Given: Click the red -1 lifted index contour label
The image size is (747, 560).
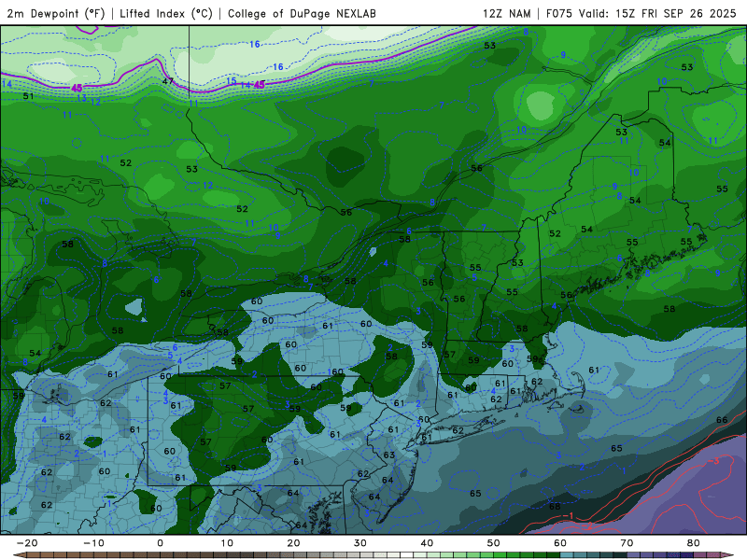Looking at the screenshot, I should click(x=567, y=516).
